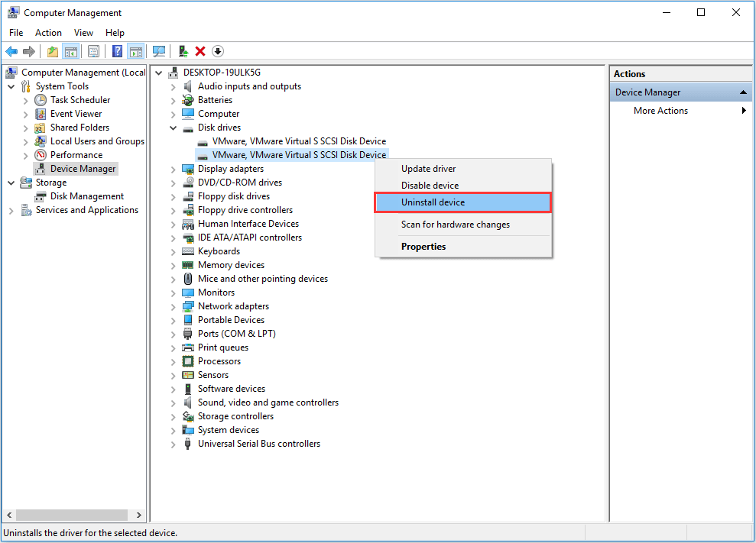Open the View menu

tap(83, 33)
